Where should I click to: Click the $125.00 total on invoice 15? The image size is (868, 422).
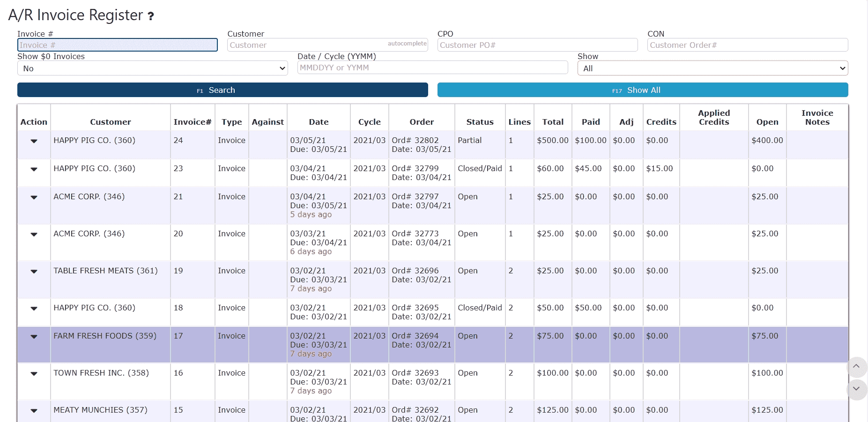coord(553,410)
